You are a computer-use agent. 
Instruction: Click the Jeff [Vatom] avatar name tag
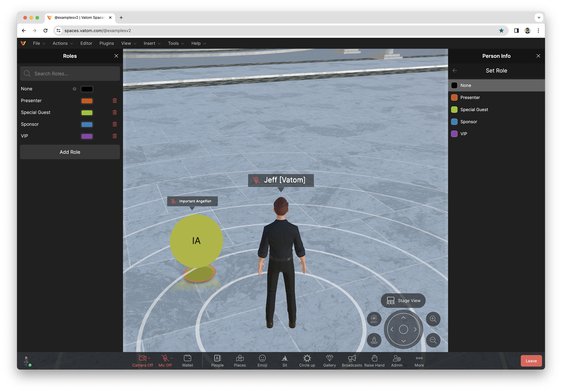pyautogui.click(x=281, y=180)
